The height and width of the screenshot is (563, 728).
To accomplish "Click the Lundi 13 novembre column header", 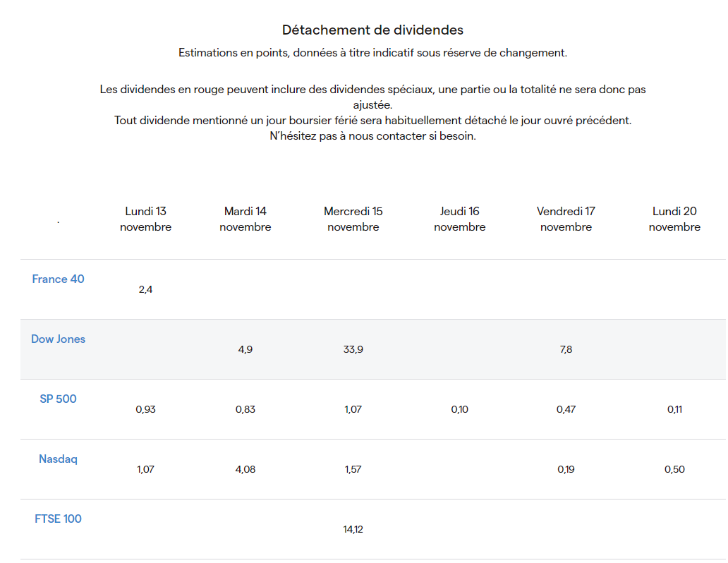I will click(x=146, y=219).
